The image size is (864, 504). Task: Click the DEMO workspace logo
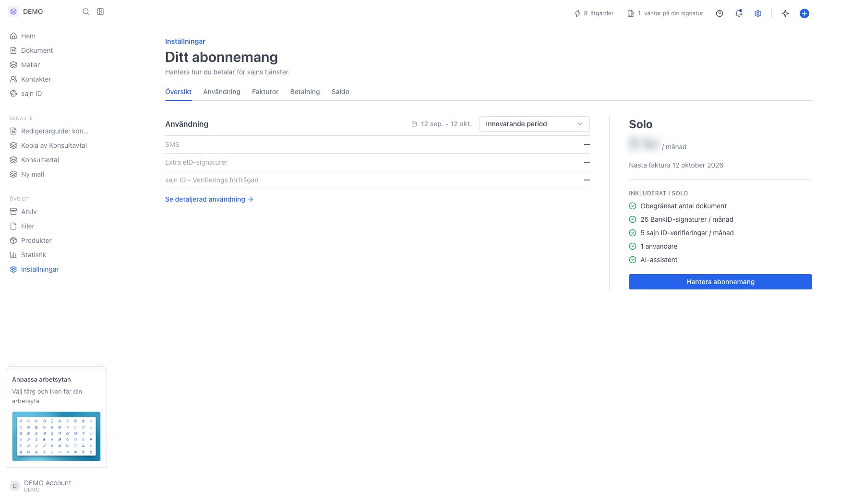[x=13, y=12]
